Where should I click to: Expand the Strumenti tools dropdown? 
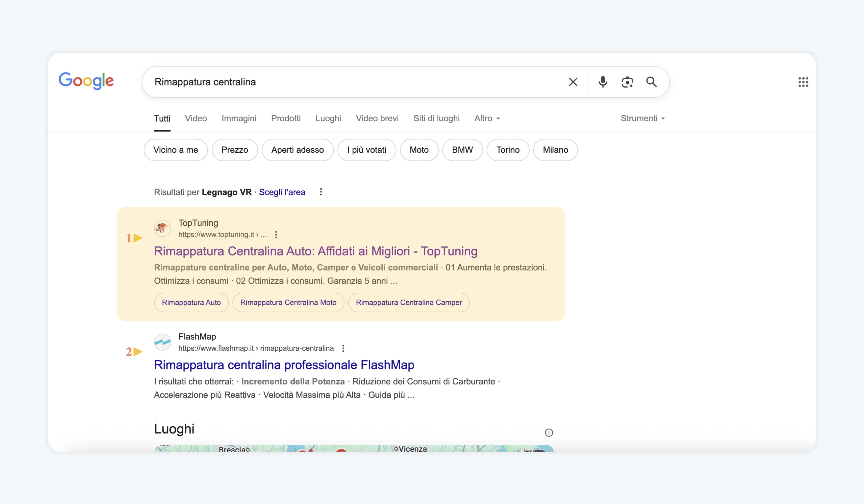[x=643, y=119]
